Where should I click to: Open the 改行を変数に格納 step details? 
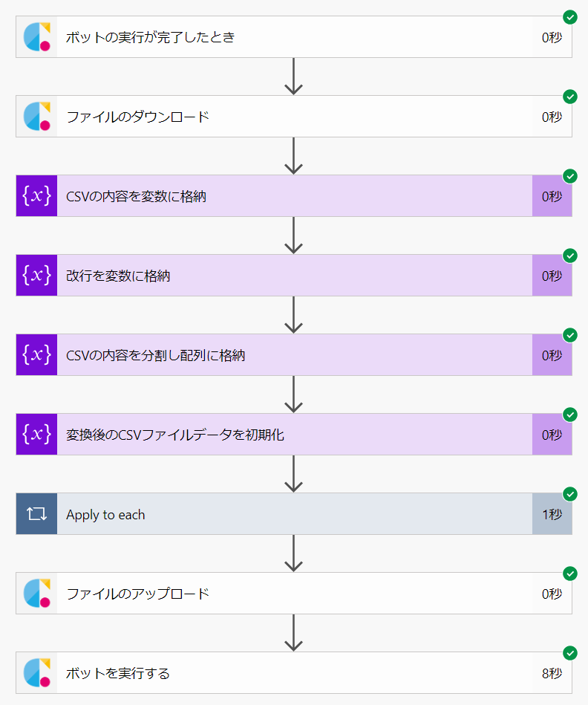(x=118, y=276)
